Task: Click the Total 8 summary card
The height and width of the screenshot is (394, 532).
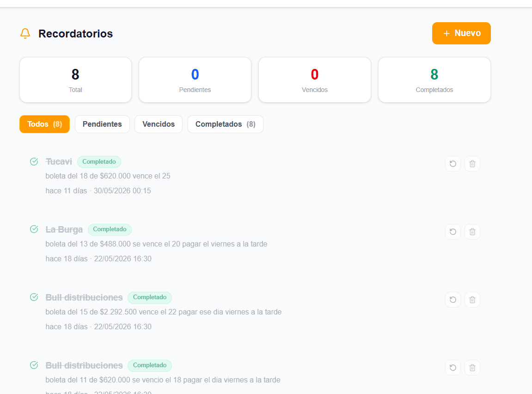Action: [x=75, y=80]
